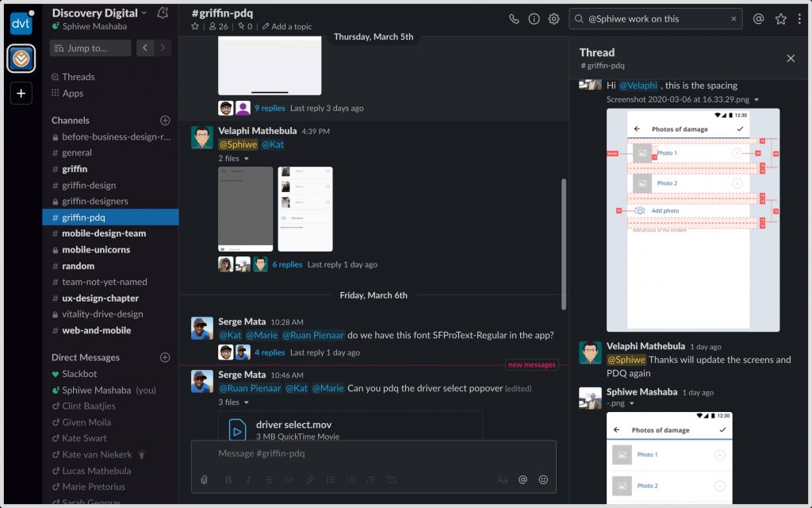Image resolution: width=812 pixels, height=508 pixels.
Task: Open the '6 replies' thread link
Action: (287, 264)
